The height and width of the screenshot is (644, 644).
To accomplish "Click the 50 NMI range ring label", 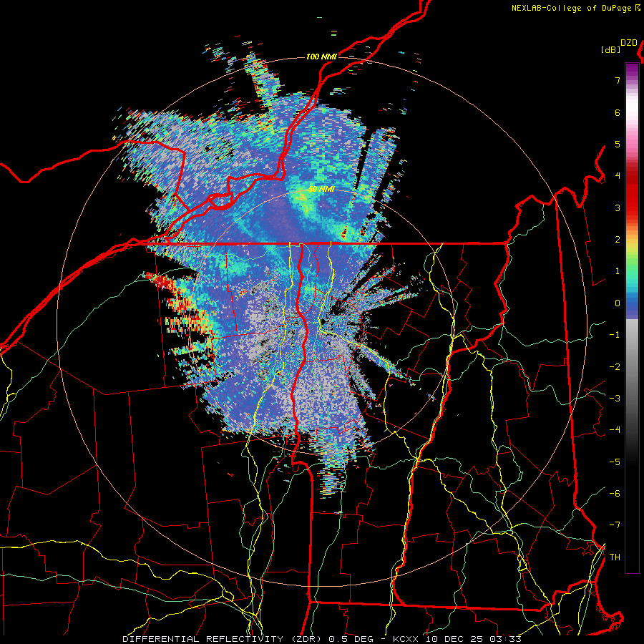I will [321, 190].
